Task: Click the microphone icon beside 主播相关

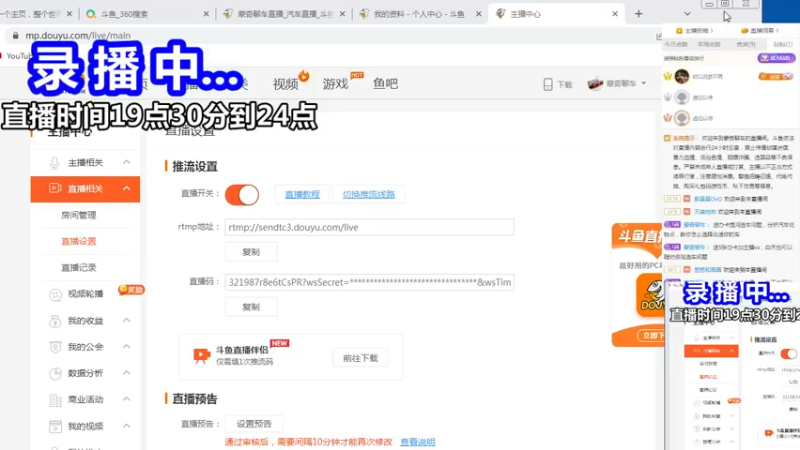Action: coord(55,163)
